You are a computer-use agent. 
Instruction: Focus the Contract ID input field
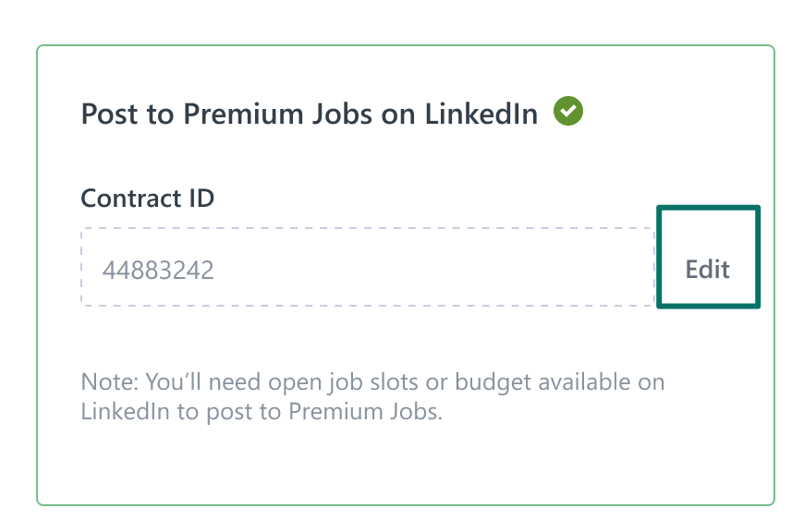click(x=368, y=267)
